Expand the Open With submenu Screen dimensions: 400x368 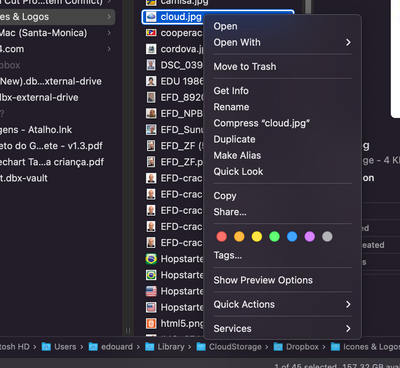click(x=282, y=42)
